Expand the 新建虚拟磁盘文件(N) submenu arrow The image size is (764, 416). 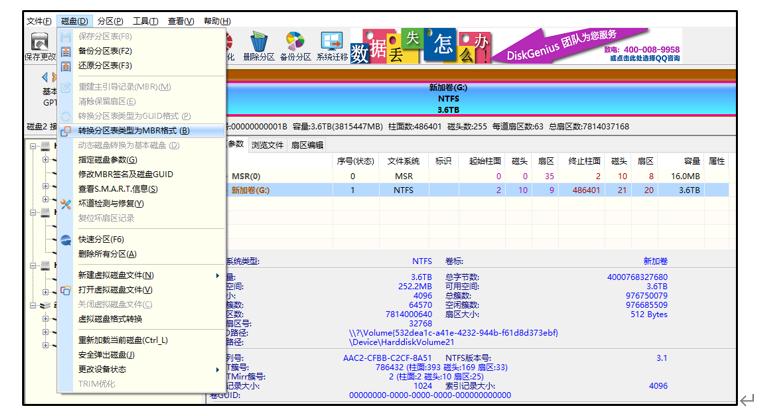[x=217, y=276]
